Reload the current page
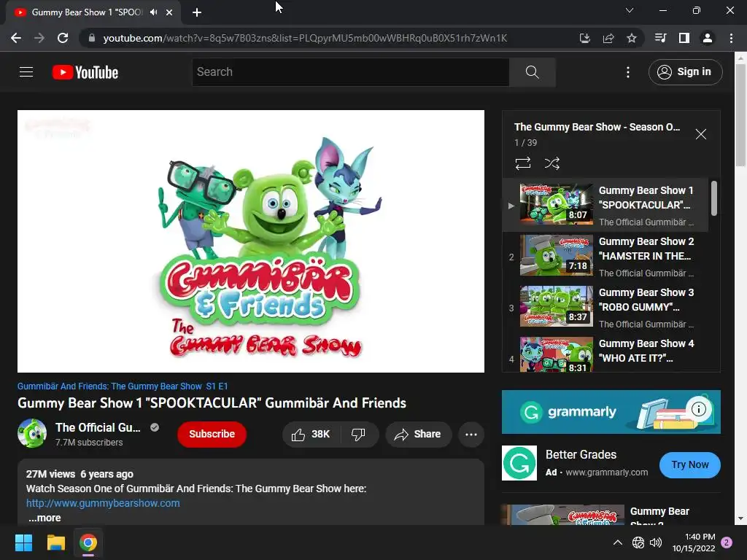 pos(63,38)
